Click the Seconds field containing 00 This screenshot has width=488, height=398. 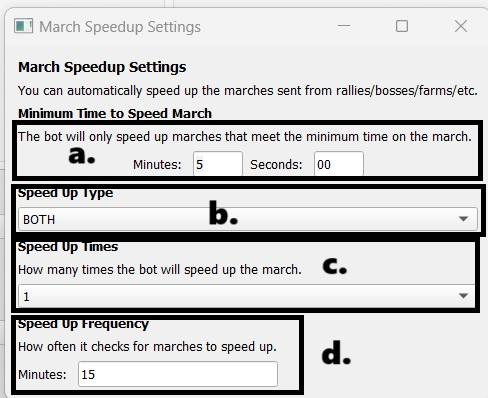click(x=339, y=164)
